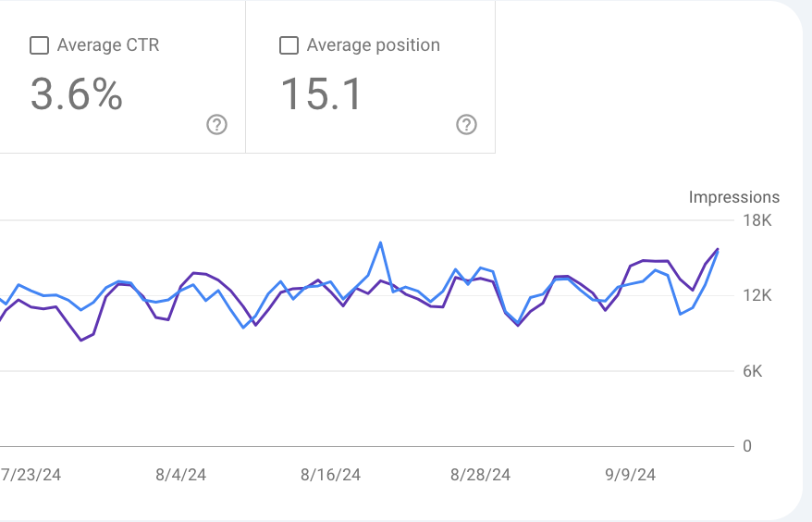The image size is (812, 522).
Task: Select the 15.1 average position value
Action: click(322, 94)
